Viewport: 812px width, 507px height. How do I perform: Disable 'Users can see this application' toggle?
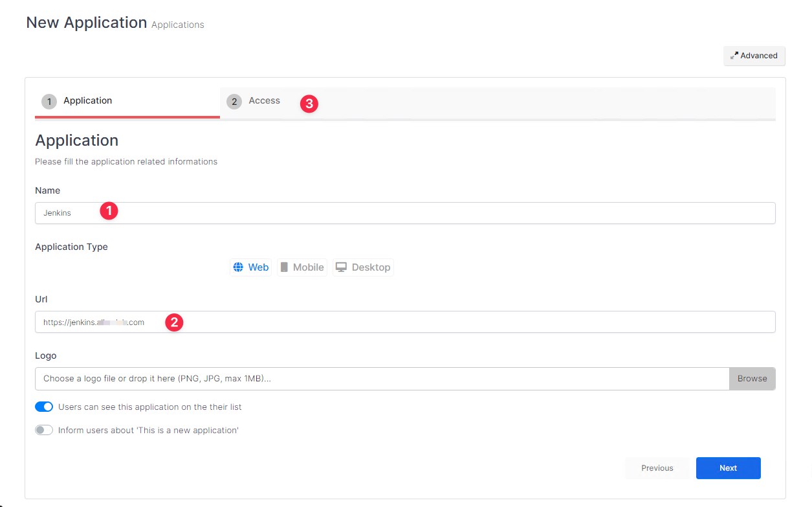pyautogui.click(x=44, y=407)
